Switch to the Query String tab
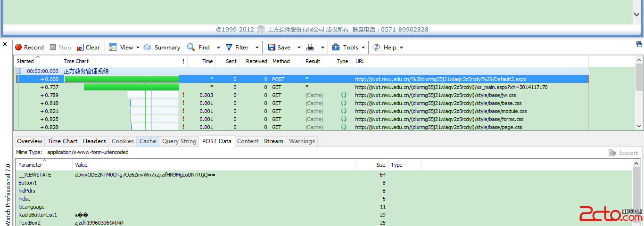 pos(179,141)
